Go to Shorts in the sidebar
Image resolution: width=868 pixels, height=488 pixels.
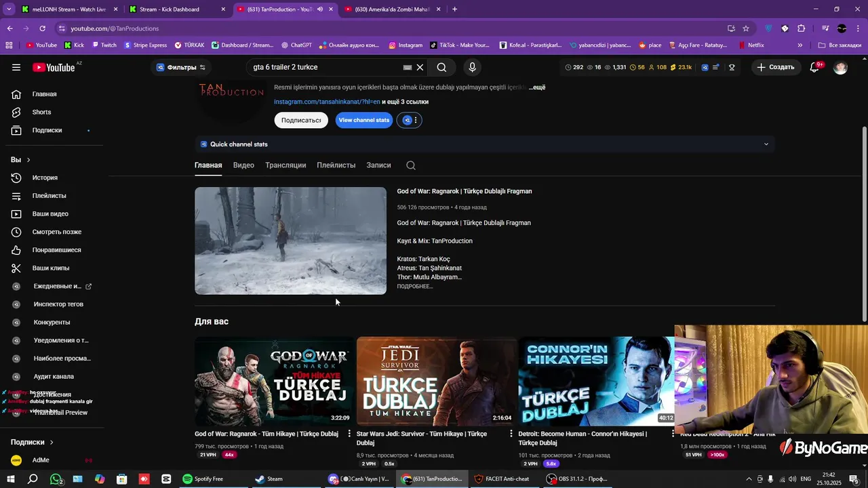pos(41,112)
